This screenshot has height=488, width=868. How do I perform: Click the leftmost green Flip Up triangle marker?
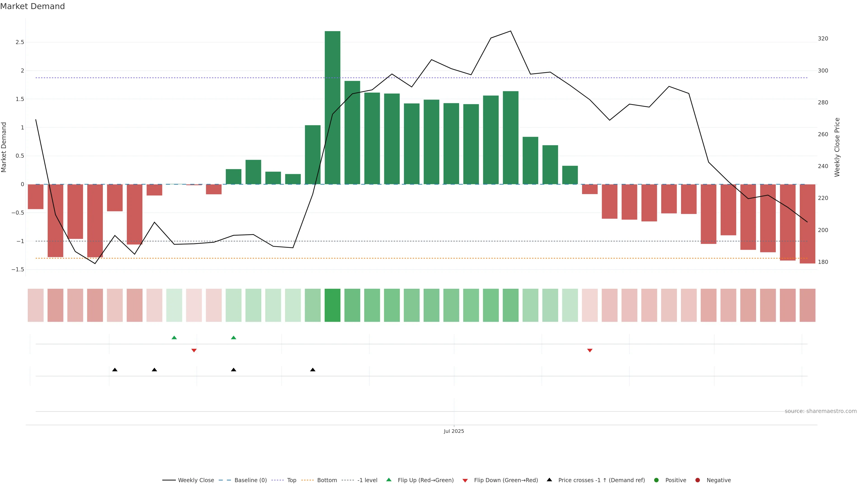(174, 338)
